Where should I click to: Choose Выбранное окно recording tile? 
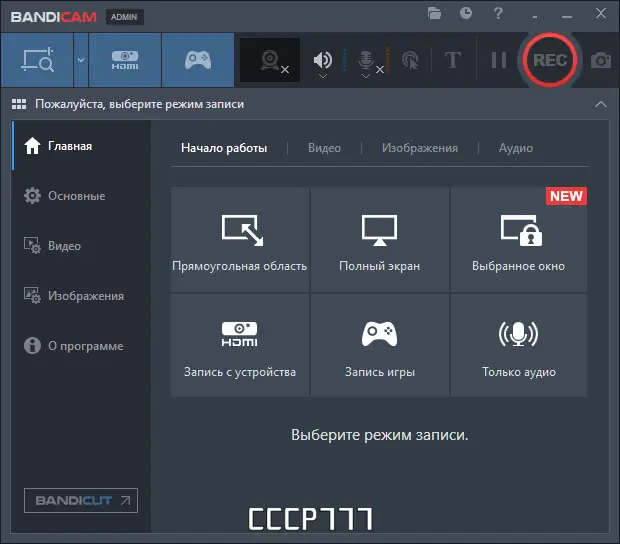(x=519, y=240)
